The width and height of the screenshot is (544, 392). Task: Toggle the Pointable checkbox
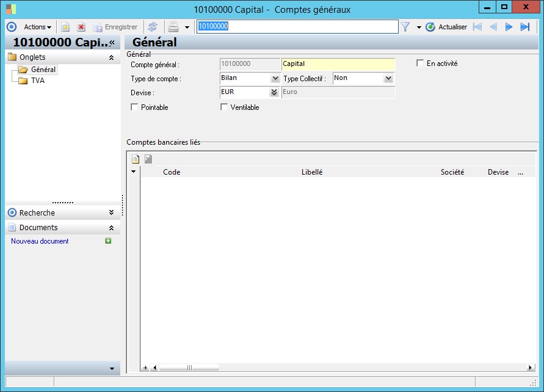(x=134, y=107)
